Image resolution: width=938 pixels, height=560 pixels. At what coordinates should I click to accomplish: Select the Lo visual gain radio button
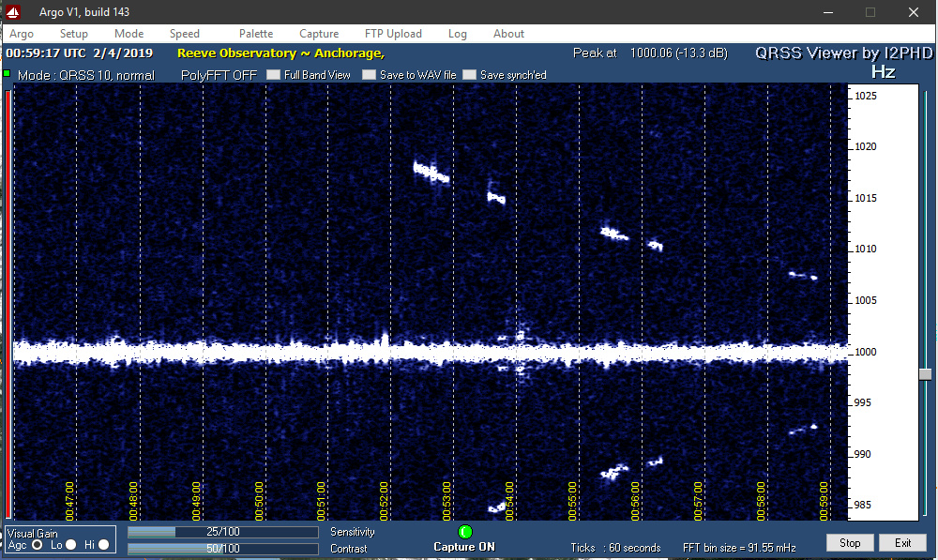70,544
